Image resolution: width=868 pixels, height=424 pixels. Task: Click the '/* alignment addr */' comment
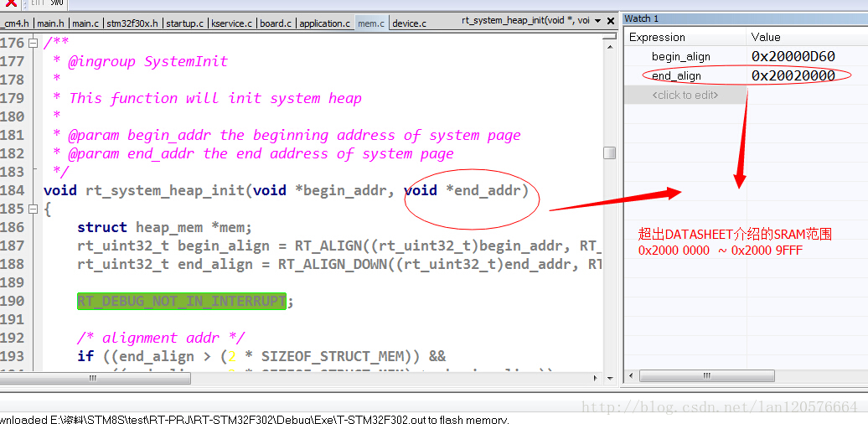pos(161,339)
